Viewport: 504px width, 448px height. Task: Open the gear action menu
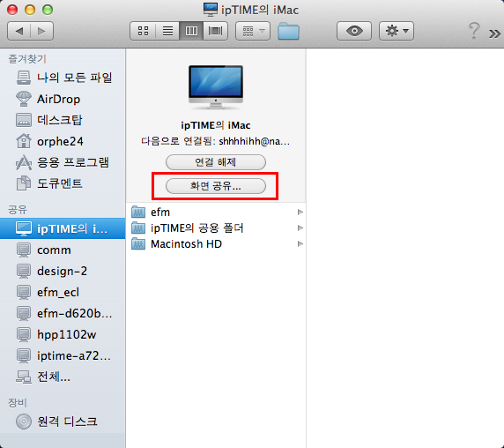pyautogui.click(x=397, y=31)
